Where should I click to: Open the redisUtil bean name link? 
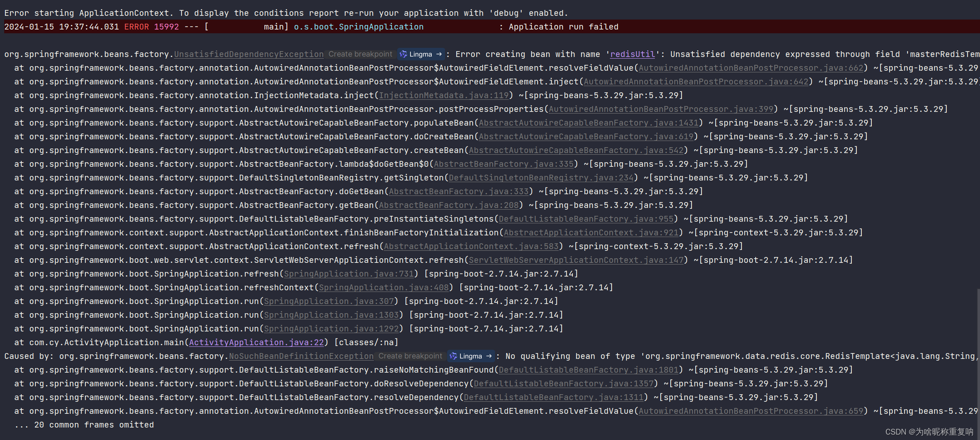pyautogui.click(x=632, y=54)
